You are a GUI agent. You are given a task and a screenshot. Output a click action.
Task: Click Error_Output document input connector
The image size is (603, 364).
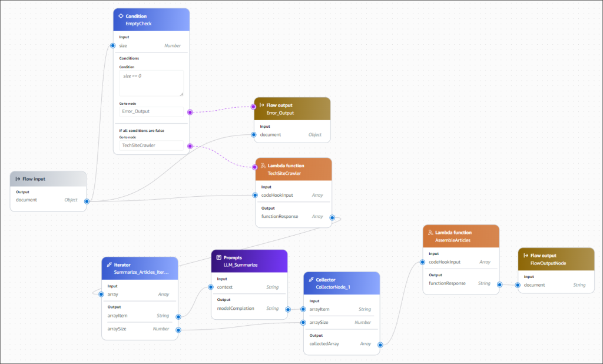pos(254,135)
